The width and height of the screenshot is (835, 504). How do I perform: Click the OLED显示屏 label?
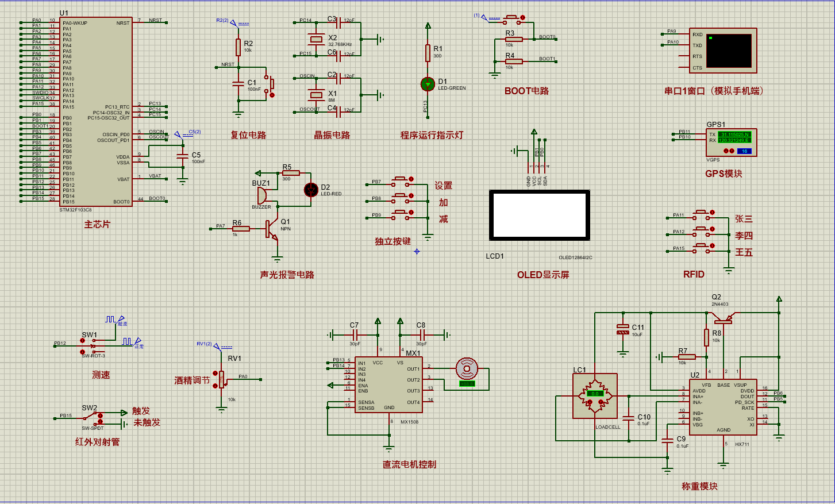click(543, 275)
